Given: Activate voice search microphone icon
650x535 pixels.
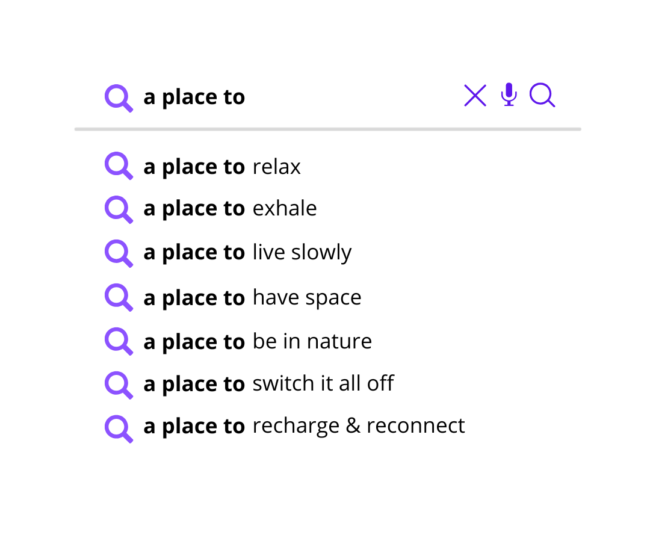Looking at the screenshot, I should point(509,94).
